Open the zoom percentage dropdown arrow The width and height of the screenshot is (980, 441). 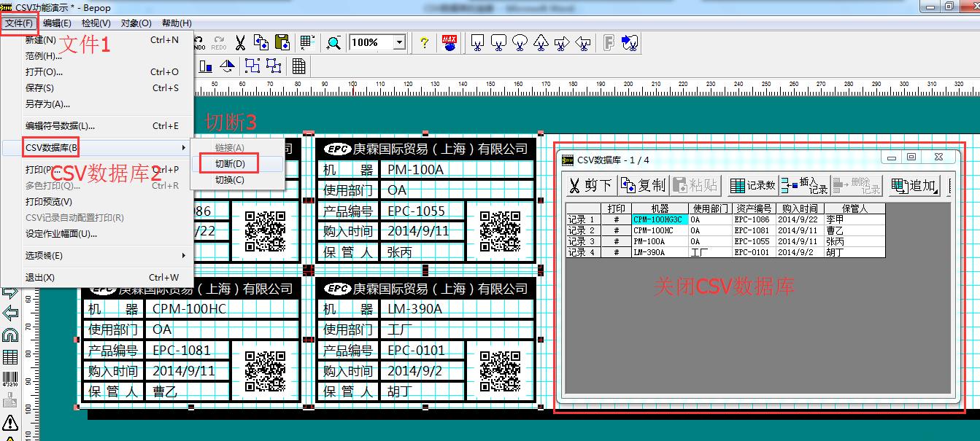tap(399, 43)
